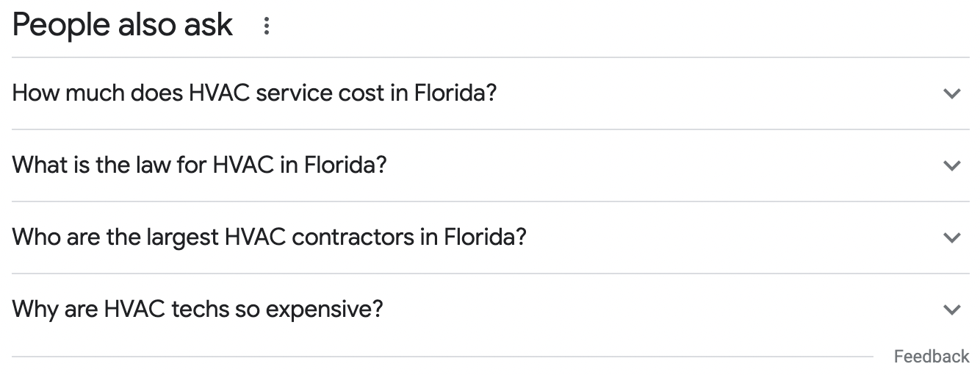Expand "Who are the largest HVAC contractors in Florida?"
Screen dimensions: 980x375
pos(491,238)
